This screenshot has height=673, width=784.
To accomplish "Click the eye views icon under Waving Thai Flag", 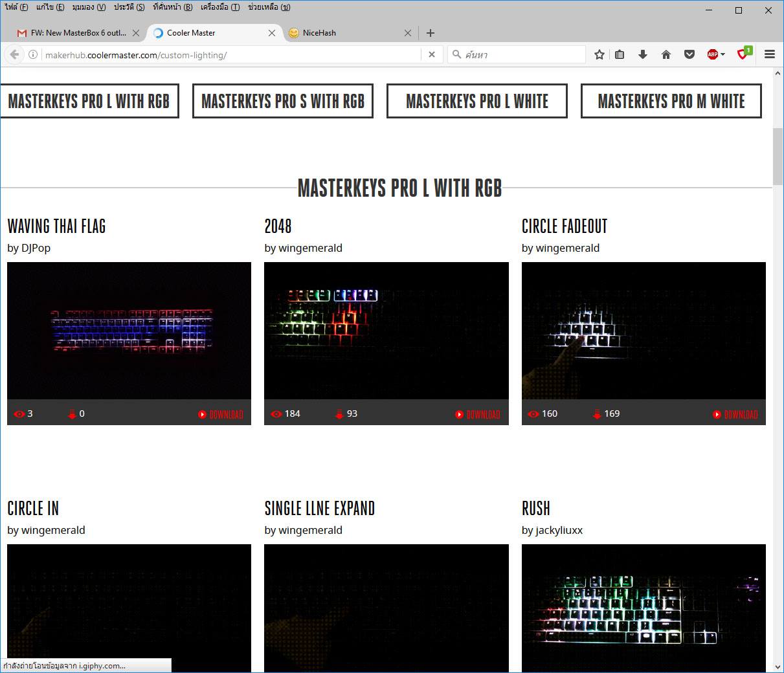I will [x=19, y=414].
